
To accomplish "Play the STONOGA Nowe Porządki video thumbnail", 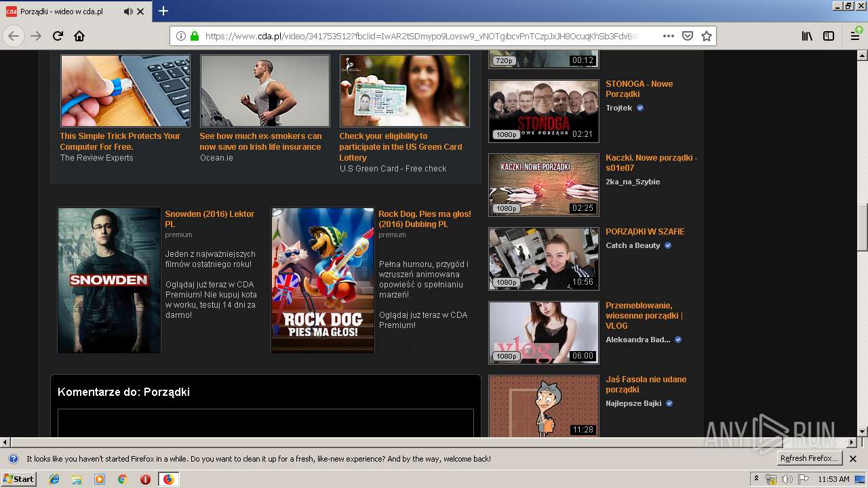I will tap(544, 111).
